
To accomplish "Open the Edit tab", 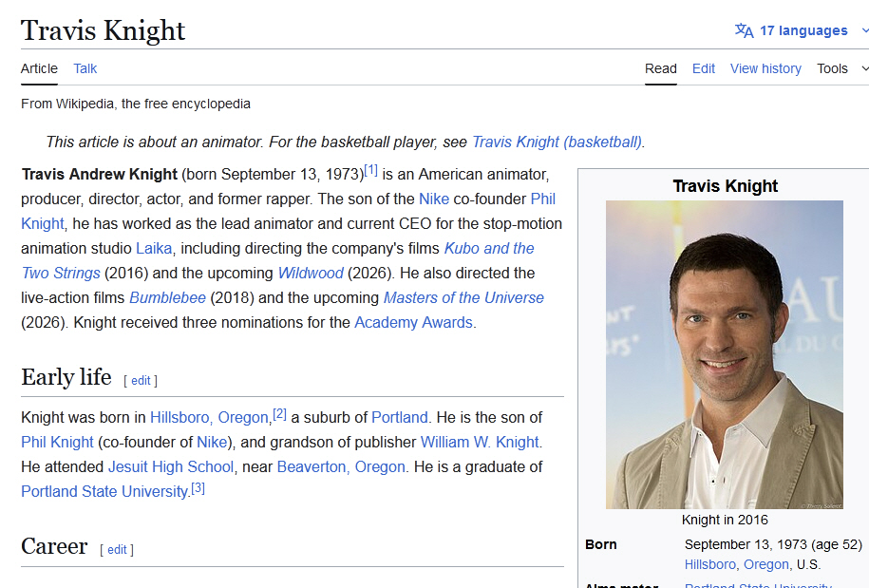I will [x=704, y=68].
